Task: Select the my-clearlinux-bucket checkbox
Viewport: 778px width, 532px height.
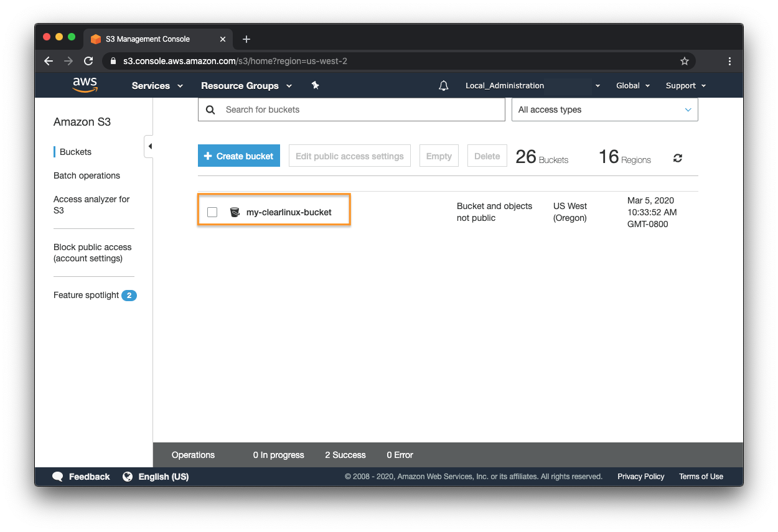Action: click(x=212, y=212)
